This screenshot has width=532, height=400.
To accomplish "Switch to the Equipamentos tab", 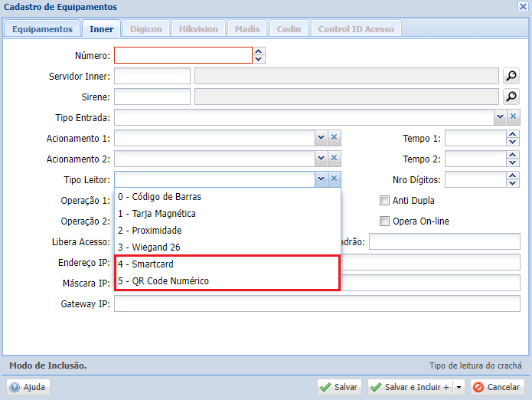I will tap(42, 29).
